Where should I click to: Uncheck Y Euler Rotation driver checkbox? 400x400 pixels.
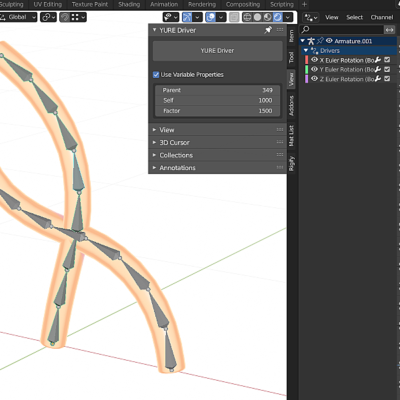click(387, 69)
